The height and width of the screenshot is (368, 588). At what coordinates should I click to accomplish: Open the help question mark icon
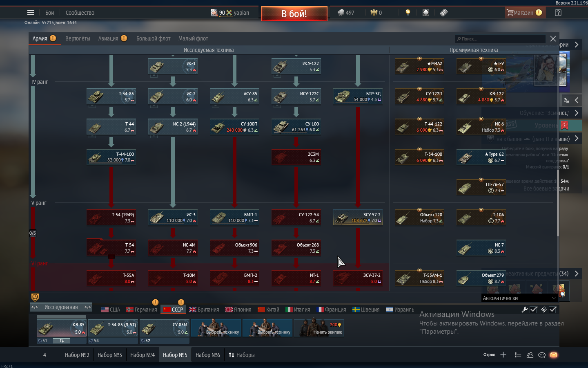pyautogui.click(x=558, y=13)
